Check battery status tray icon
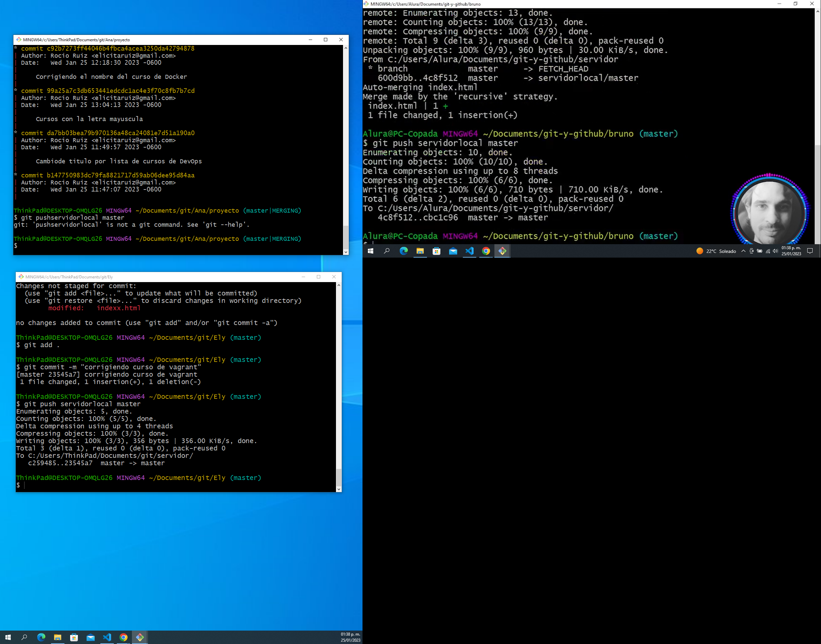The height and width of the screenshot is (644, 821). point(760,251)
